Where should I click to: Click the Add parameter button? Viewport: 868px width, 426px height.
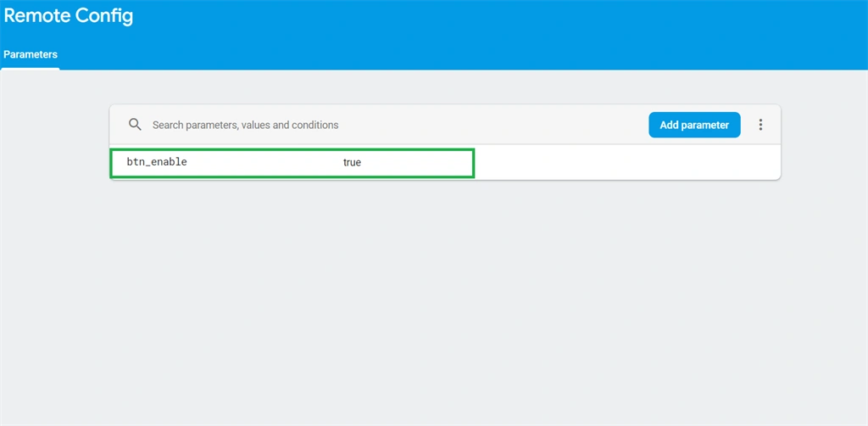[694, 125]
